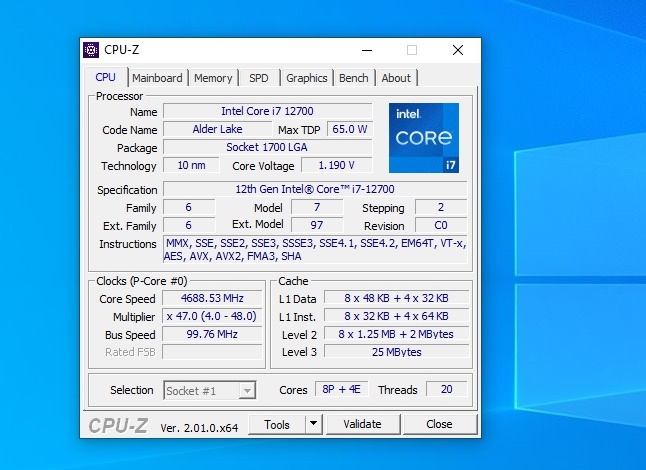Open the SPD tab
Viewport: 646px width, 470px height.
point(259,78)
